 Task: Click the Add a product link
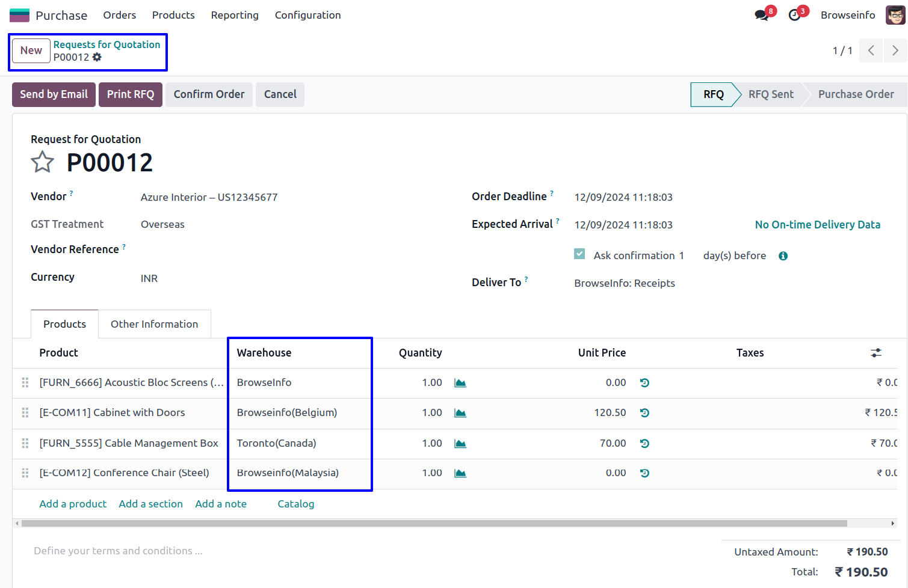(x=73, y=504)
